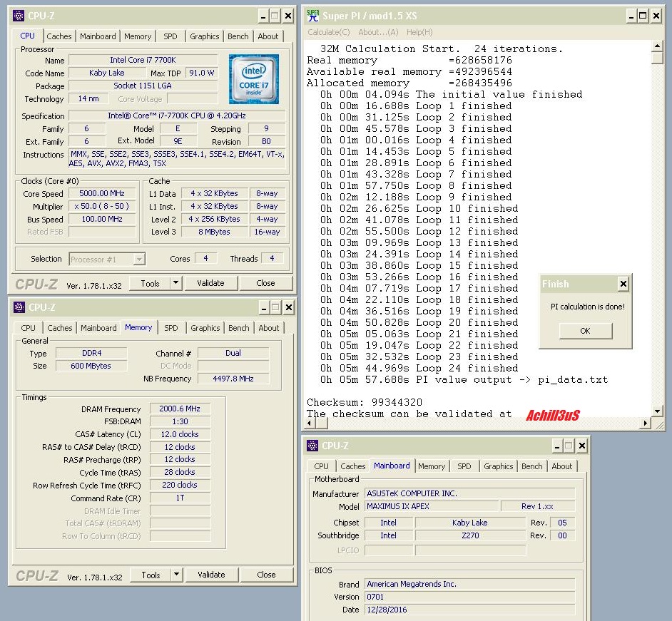Expand the Processor #1 selection combo box
The image size is (672, 621).
139,259
